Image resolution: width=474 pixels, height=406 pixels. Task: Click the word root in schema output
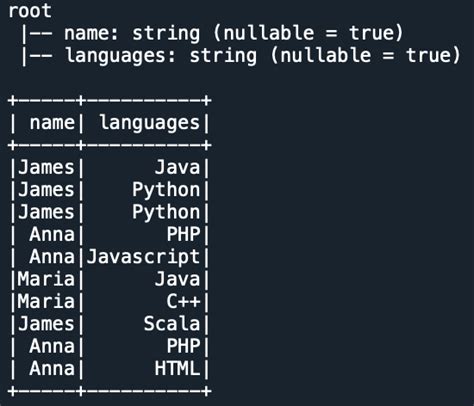[30, 11]
